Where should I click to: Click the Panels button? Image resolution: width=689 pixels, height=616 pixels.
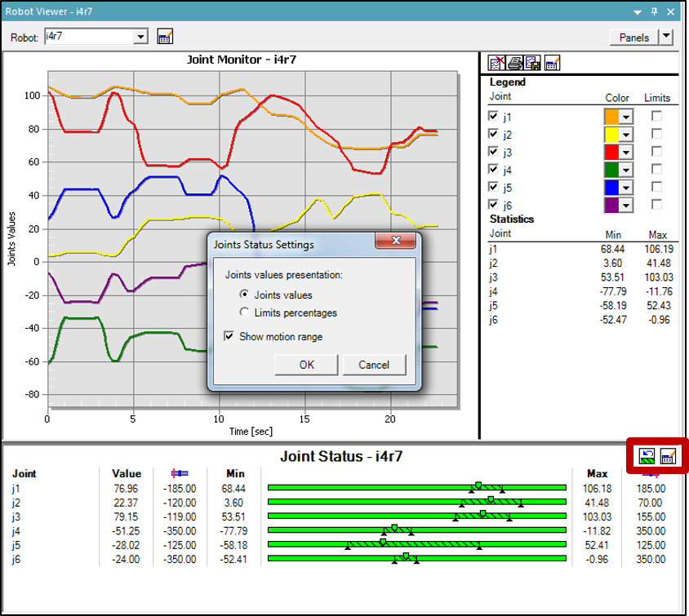pyautogui.click(x=633, y=37)
